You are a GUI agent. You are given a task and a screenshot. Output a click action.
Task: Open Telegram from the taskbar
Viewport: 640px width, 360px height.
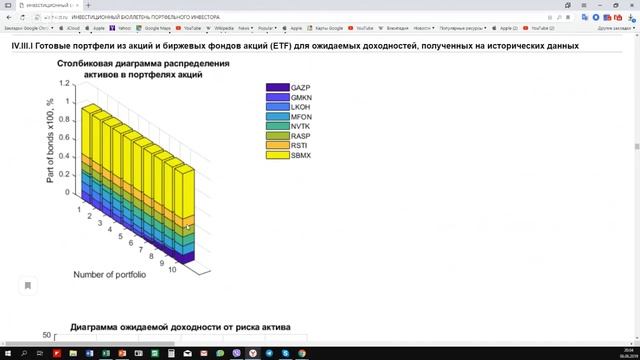[269, 353]
